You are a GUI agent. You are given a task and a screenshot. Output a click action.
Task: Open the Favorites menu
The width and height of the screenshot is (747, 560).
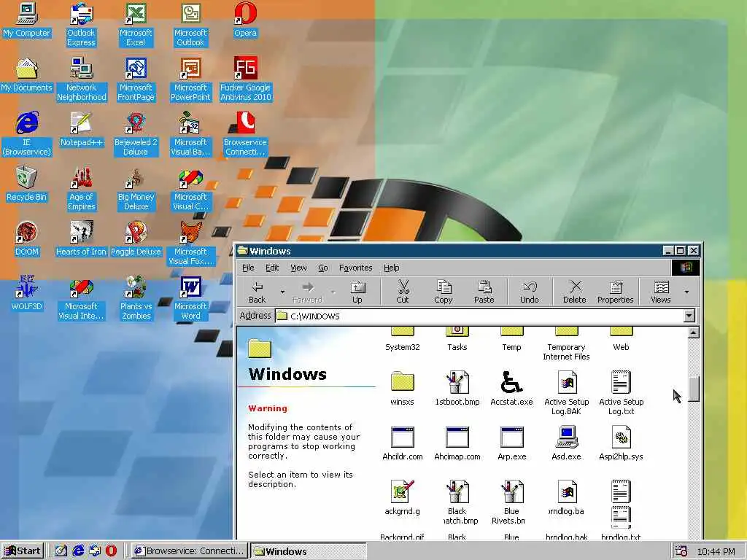point(355,268)
